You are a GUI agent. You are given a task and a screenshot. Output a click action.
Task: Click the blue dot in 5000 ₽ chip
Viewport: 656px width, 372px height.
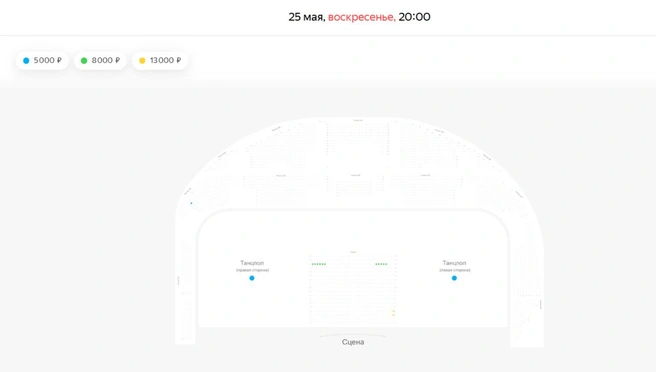point(26,61)
